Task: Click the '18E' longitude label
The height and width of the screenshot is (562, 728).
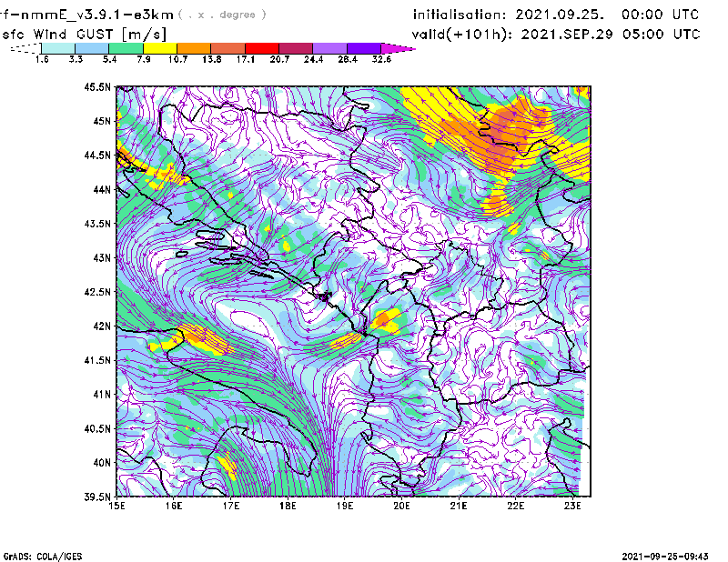Action: (288, 506)
